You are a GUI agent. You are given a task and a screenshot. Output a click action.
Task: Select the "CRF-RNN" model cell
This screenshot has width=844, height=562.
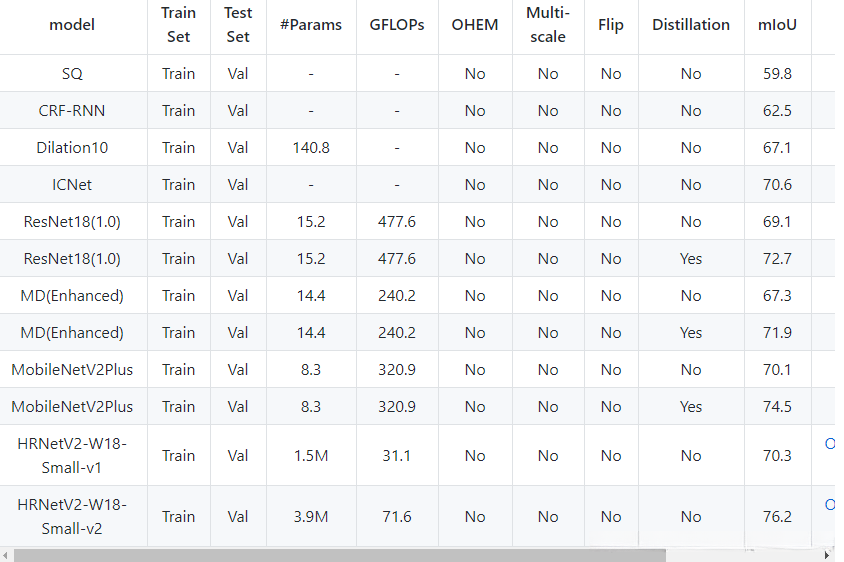tap(72, 110)
